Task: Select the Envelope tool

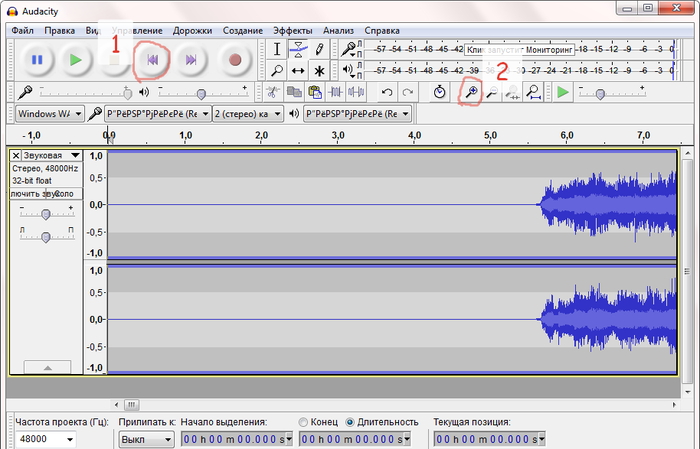Action: (298, 49)
